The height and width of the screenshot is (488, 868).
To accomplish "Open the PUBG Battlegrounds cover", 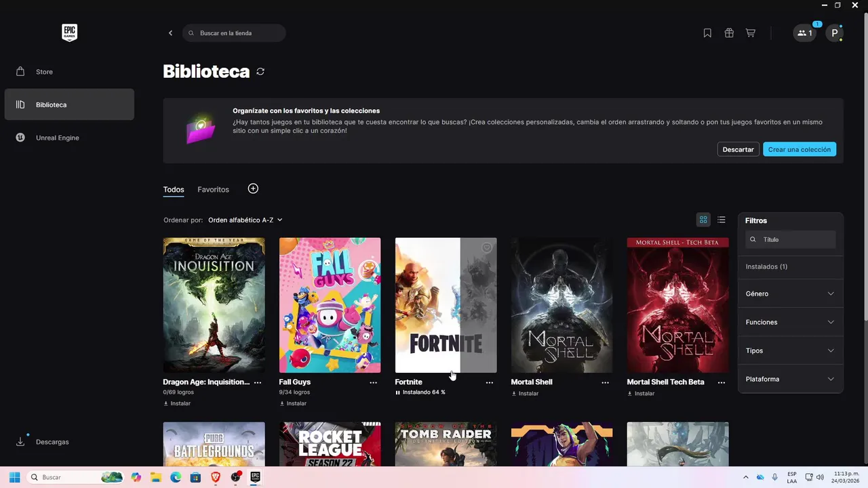I will 214,444.
